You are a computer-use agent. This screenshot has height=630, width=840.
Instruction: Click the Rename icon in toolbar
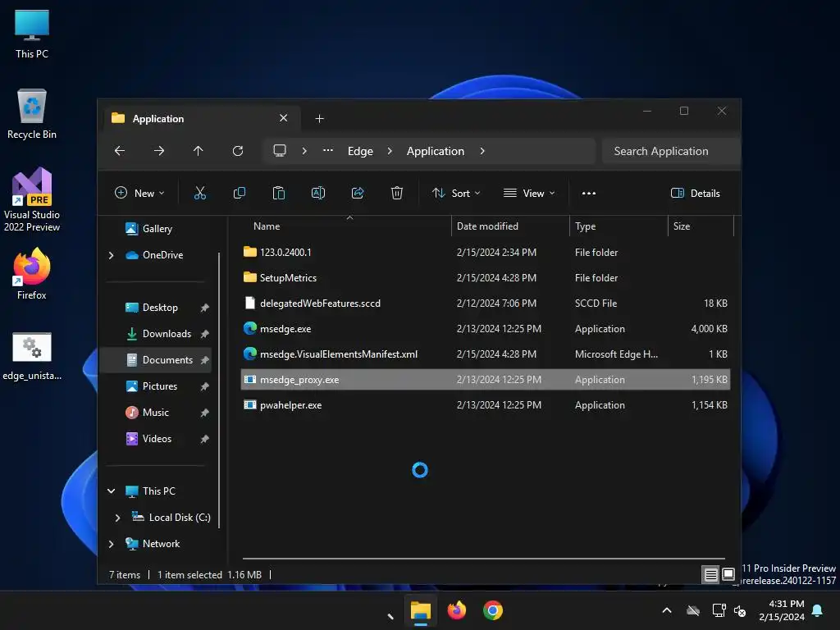tap(318, 194)
